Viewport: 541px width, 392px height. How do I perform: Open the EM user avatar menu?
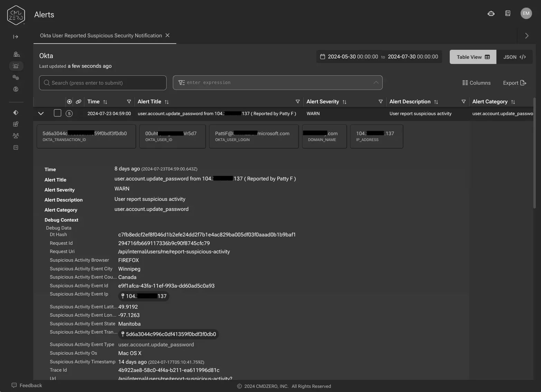pyautogui.click(x=526, y=13)
